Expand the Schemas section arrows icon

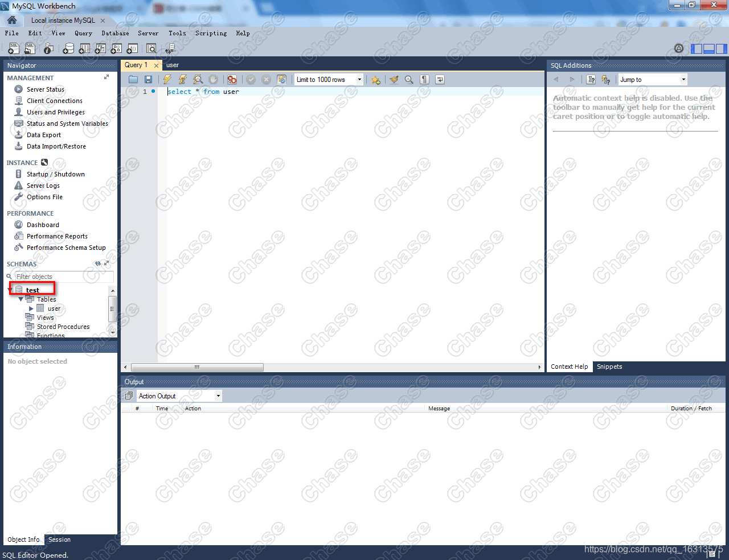107,263
